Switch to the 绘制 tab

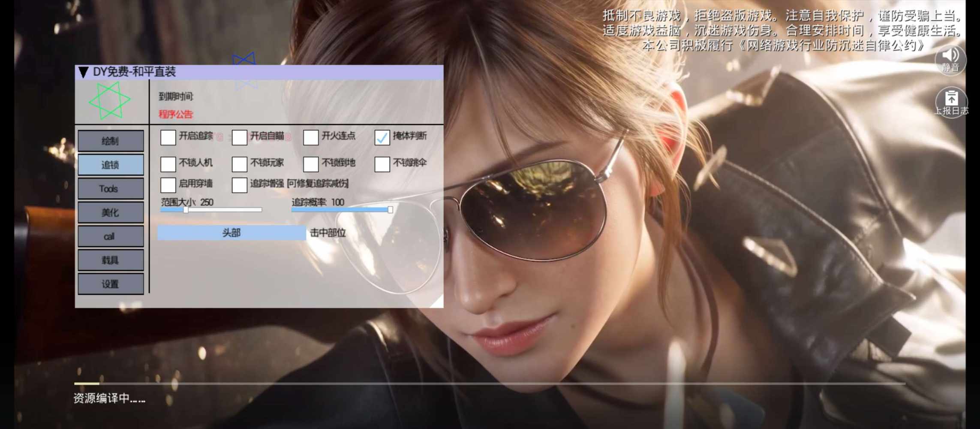tap(111, 141)
